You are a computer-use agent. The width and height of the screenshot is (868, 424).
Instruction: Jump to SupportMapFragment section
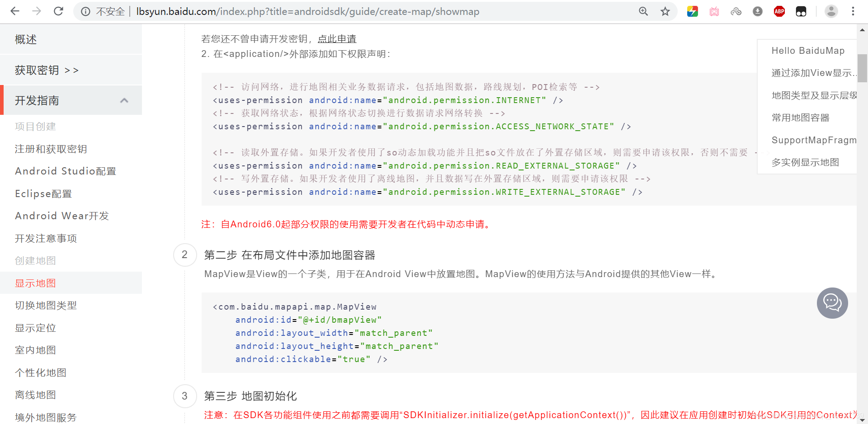(814, 140)
